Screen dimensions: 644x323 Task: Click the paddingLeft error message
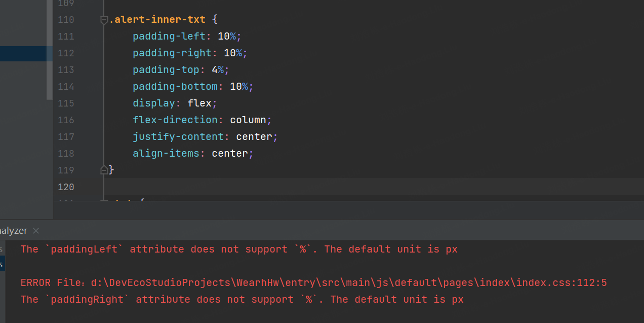(x=239, y=249)
